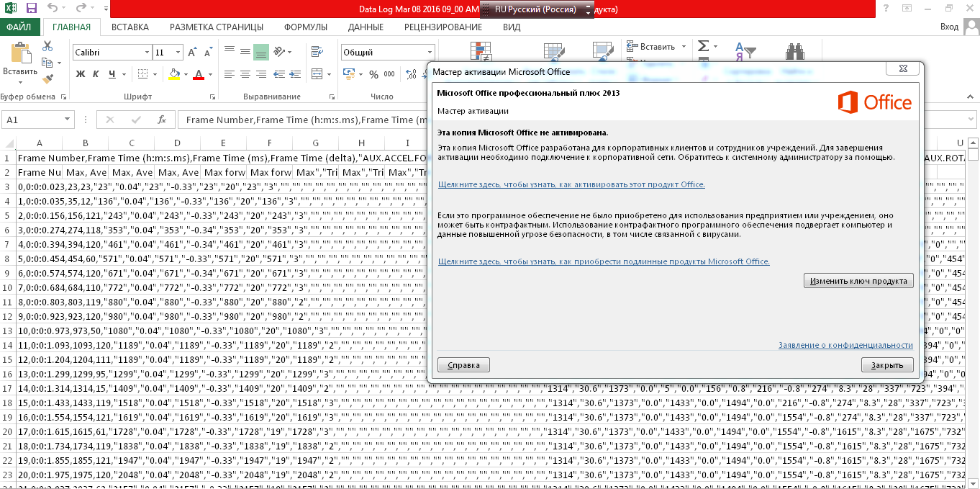This screenshot has height=489, width=980.
Task: Click the Increase Font Size icon
Action: [192, 53]
